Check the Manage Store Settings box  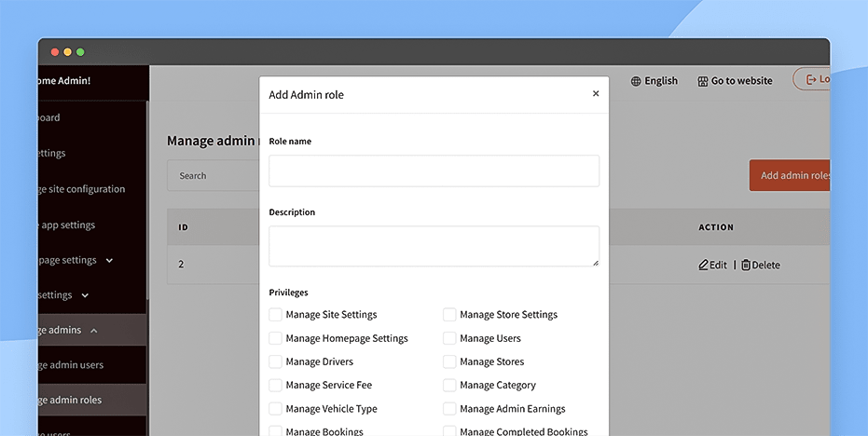[x=449, y=314]
